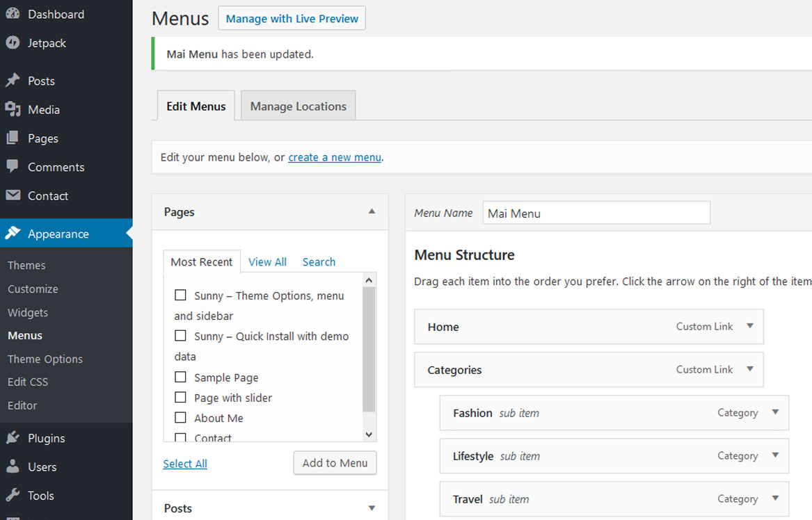
Task: Click the Add to Menu button
Action: pyautogui.click(x=335, y=463)
